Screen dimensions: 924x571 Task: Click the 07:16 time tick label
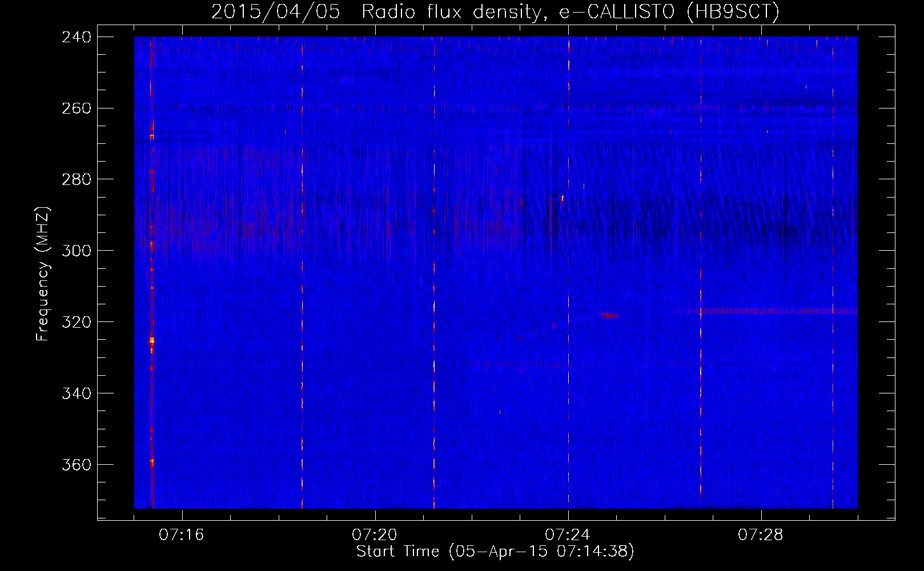pyautogui.click(x=182, y=535)
